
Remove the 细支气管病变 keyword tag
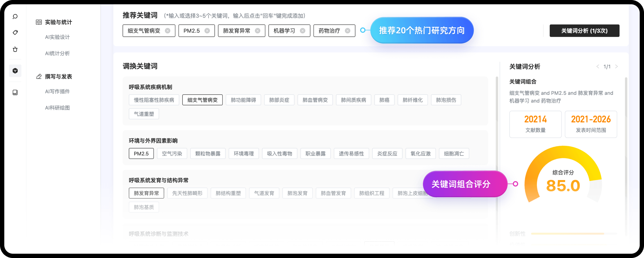[168, 31]
